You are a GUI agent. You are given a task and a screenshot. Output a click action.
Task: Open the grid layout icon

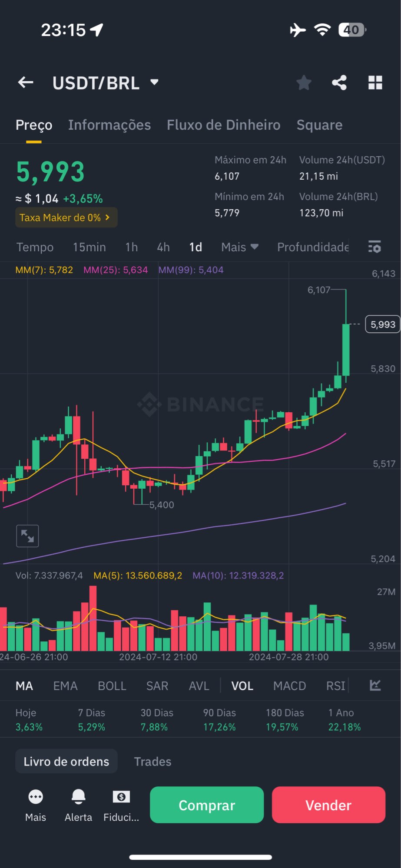tap(375, 82)
